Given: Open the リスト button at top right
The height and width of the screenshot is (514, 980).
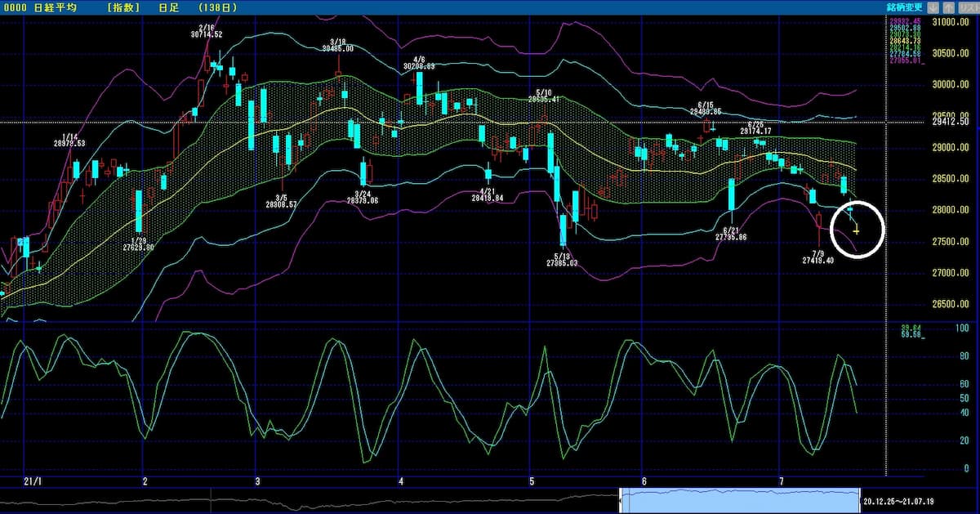Looking at the screenshot, I should pyautogui.click(x=967, y=7).
